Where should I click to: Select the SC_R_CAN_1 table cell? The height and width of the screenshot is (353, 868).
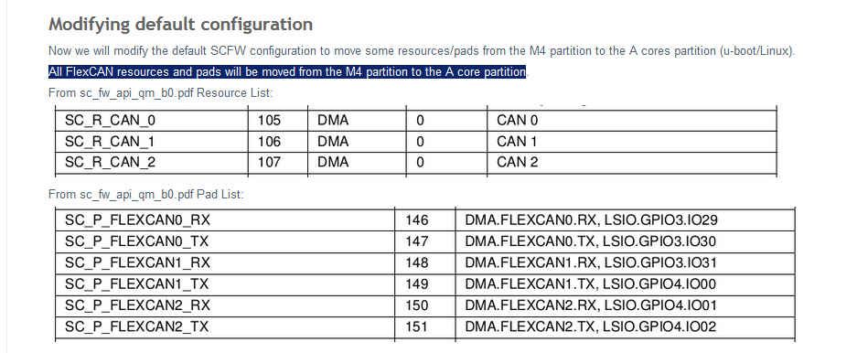152,142
